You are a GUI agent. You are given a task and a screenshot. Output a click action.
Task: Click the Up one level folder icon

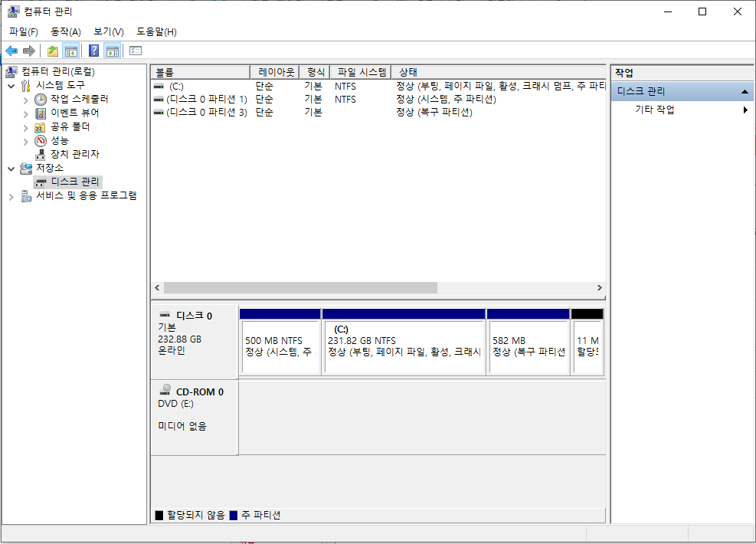coord(53,51)
